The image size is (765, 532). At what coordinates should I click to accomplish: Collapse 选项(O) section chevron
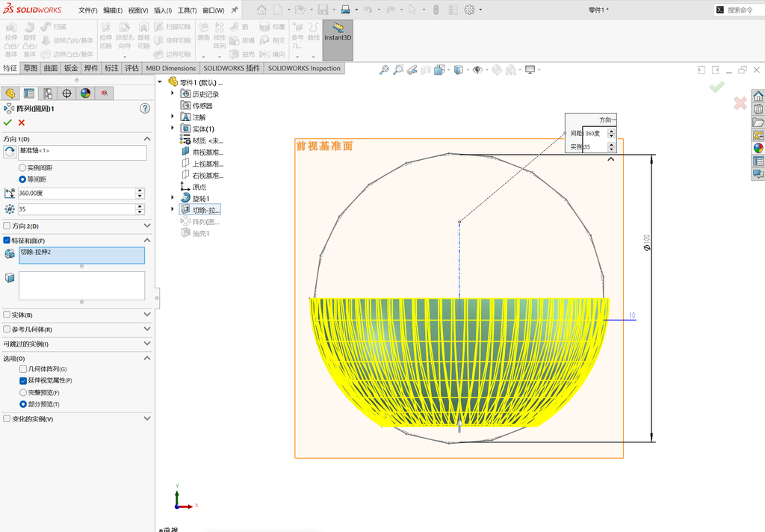pos(147,358)
